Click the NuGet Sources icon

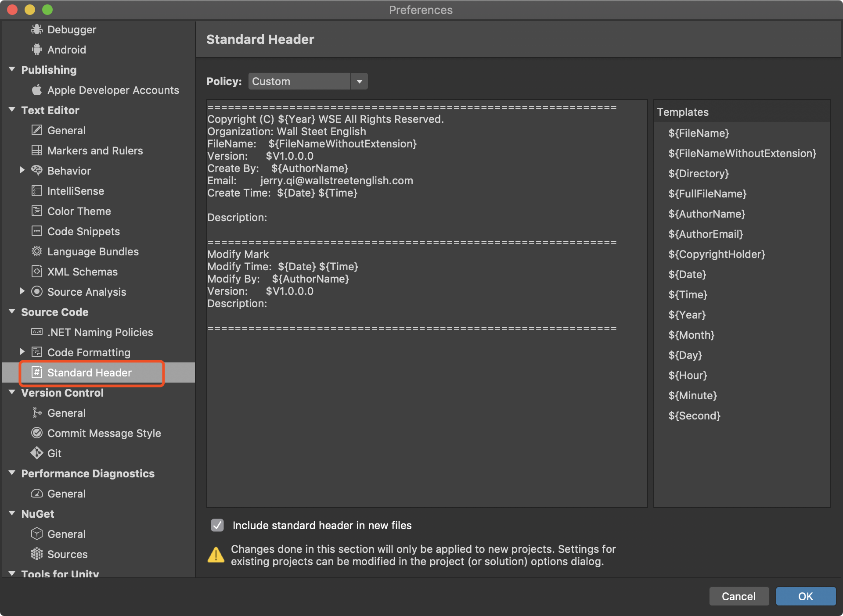click(37, 554)
